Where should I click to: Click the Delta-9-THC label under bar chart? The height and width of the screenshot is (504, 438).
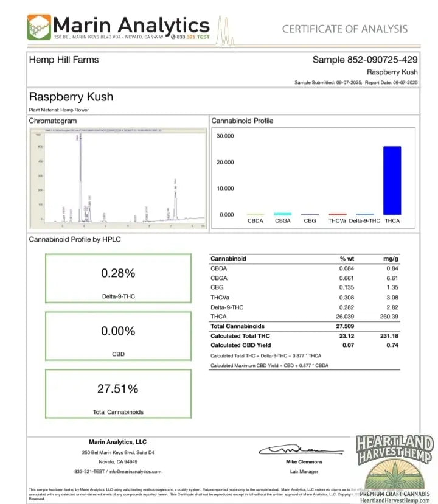[364, 221]
